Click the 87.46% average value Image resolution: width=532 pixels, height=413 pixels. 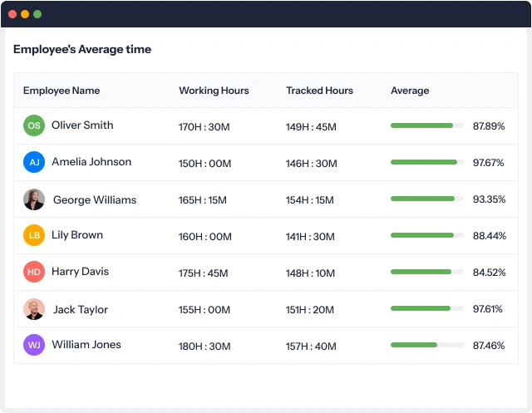pyautogui.click(x=489, y=346)
